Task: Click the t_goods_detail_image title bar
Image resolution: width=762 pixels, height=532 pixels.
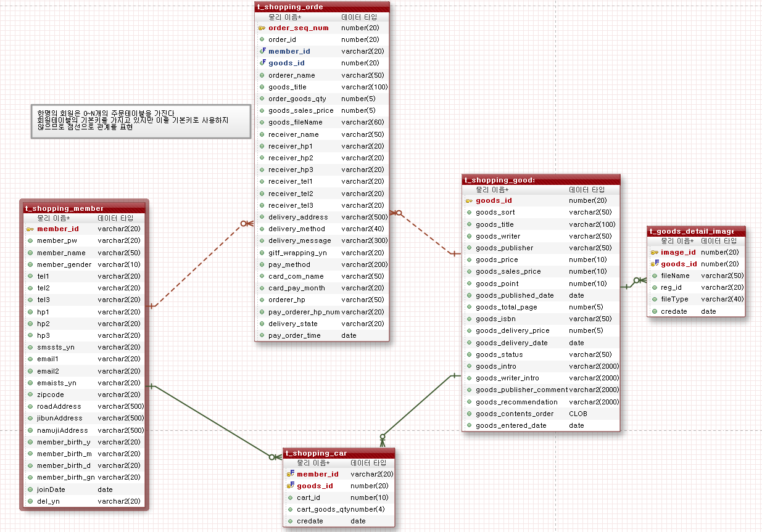Action: [696, 231]
